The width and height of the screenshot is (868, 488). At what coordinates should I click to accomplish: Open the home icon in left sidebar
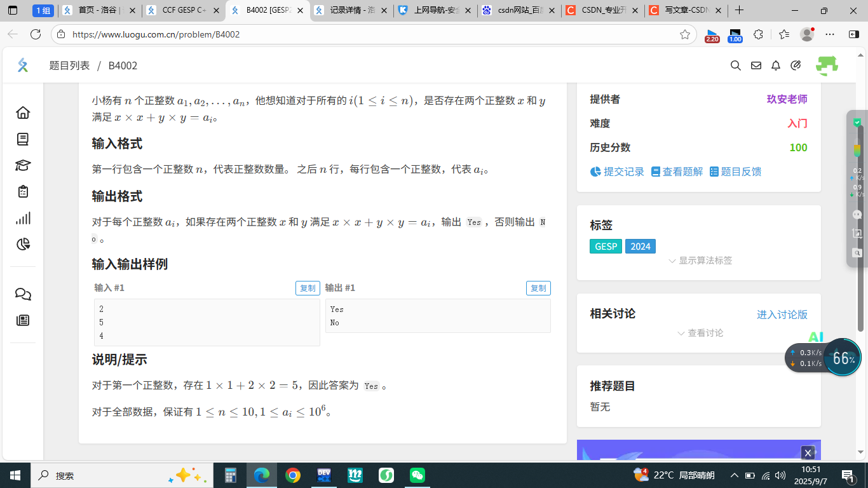pyautogui.click(x=23, y=112)
